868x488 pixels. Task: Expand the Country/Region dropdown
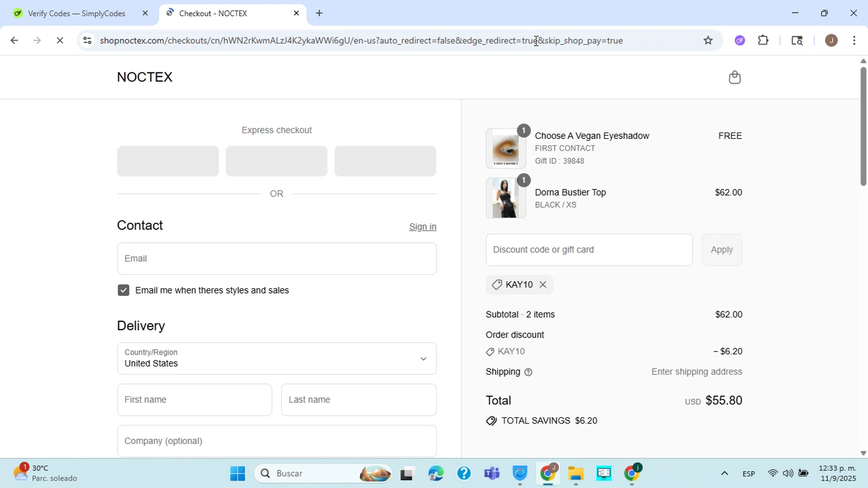tap(277, 358)
